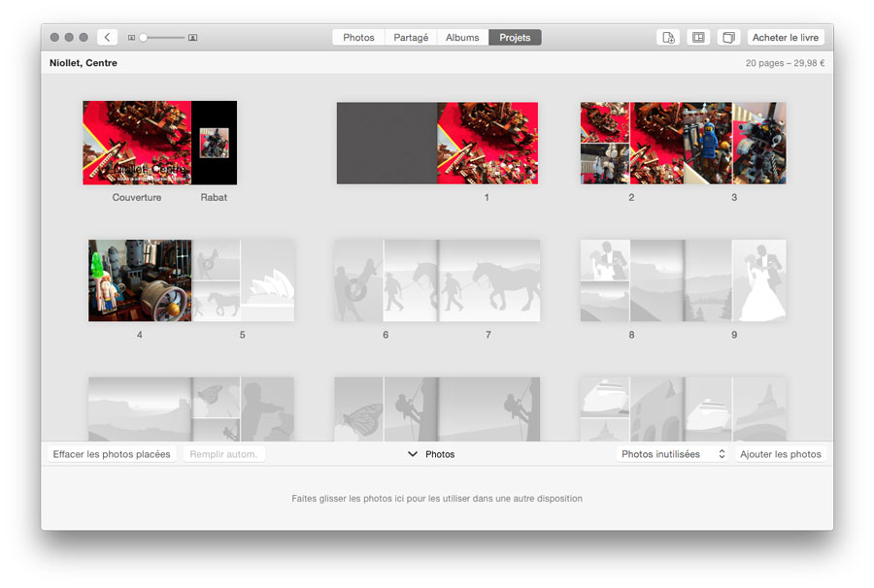Select the page 7 horse placeholder thumbnail
The height and width of the screenshot is (588, 874).
pos(488,280)
